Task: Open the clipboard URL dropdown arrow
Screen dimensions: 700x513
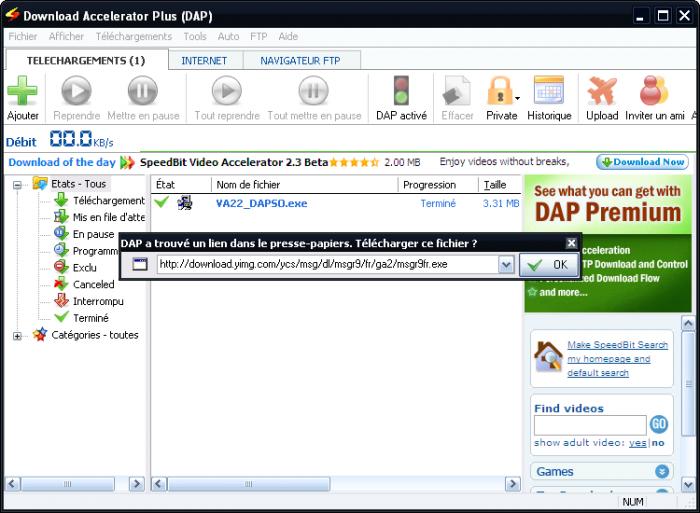Action: point(506,264)
